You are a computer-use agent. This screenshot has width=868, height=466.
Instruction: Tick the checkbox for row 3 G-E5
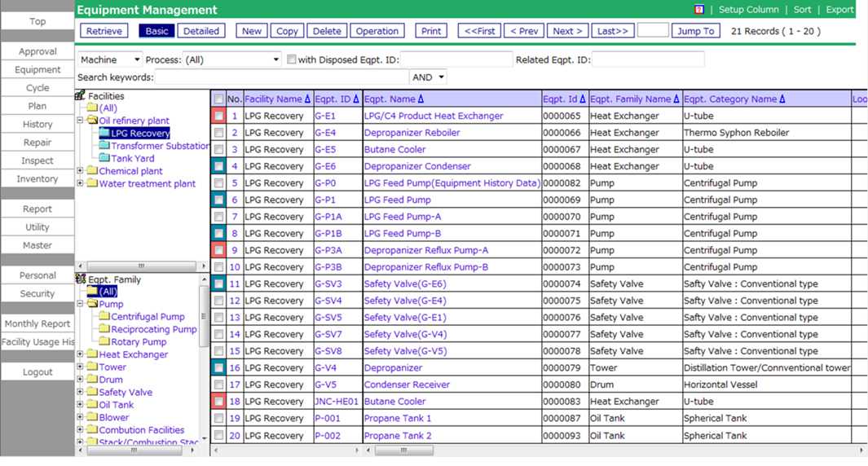point(218,150)
